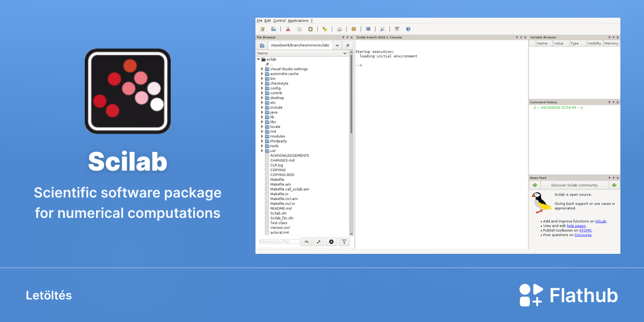Open the ? help menu
644x322 pixels.
[312, 20]
